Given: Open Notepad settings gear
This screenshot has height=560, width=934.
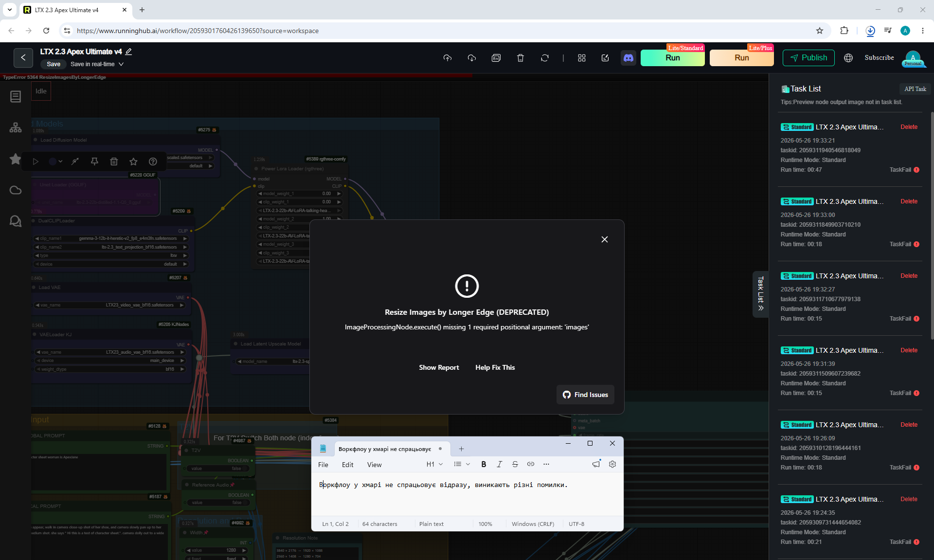Looking at the screenshot, I should (x=612, y=464).
